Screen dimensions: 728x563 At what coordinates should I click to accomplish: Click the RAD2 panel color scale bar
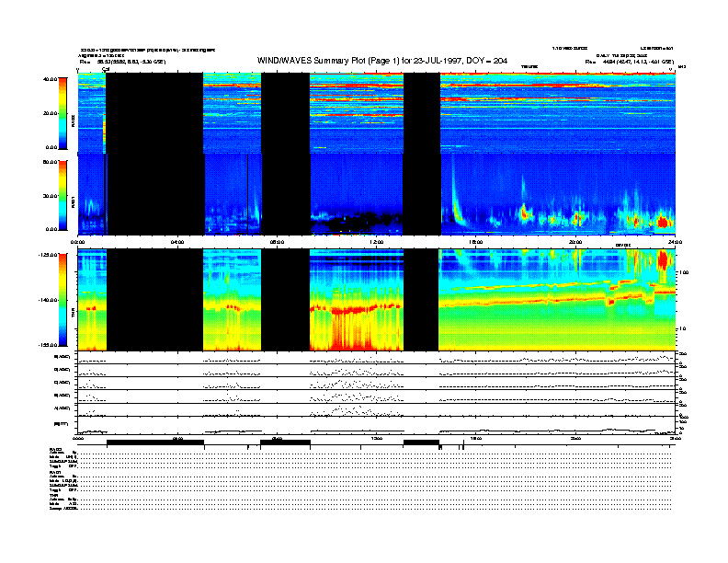(x=63, y=113)
